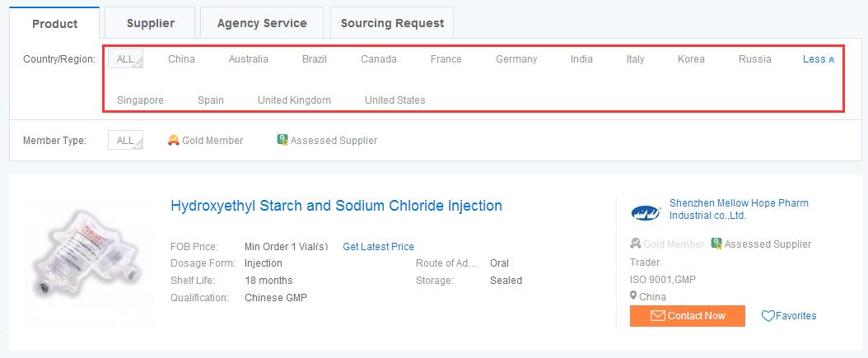This screenshot has height=358, width=868.
Task: Filter results by China region
Action: (x=181, y=59)
